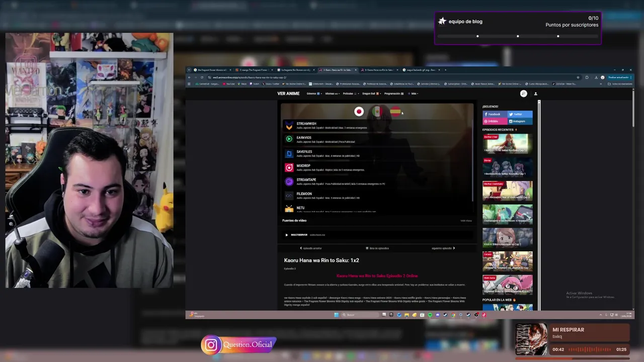Click the Finalizar actualización button
The image size is (644, 362).
619,77
